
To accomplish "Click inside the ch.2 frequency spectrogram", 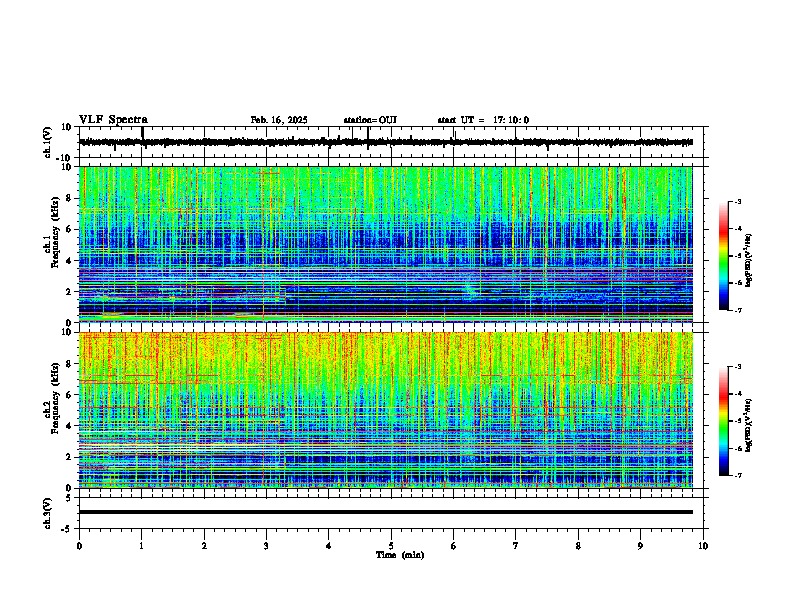I will [x=386, y=410].
